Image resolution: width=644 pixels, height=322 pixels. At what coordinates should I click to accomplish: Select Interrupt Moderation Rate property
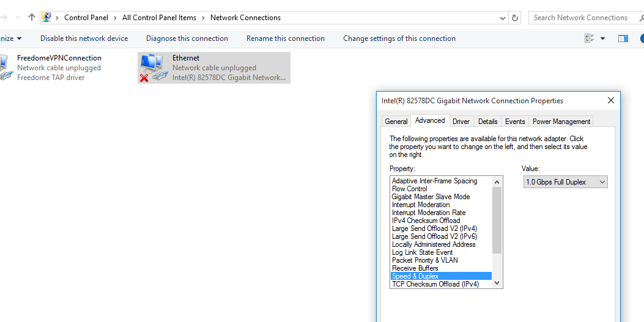[x=441, y=213]
